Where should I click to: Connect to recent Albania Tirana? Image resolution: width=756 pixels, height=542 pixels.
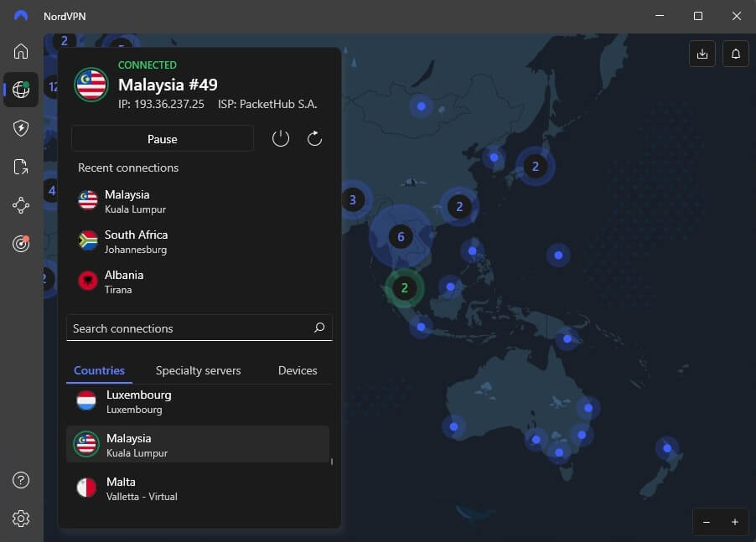[x=199, y=281]
